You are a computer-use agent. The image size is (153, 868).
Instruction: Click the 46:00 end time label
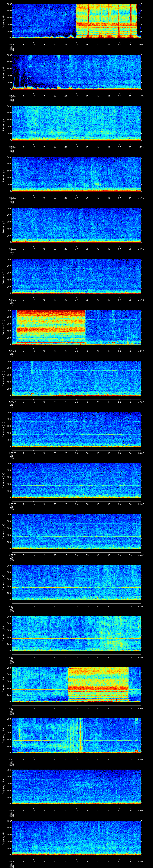point(141,862)
